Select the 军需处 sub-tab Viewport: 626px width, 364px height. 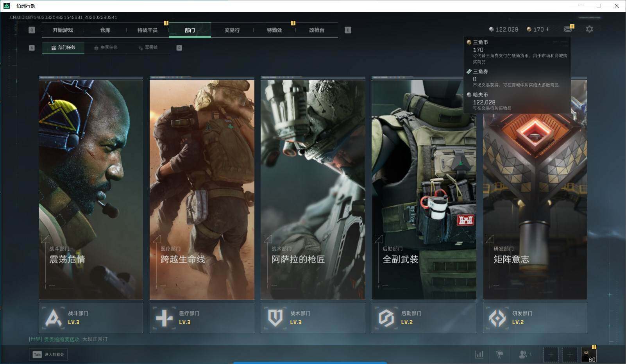click(148, 48)
